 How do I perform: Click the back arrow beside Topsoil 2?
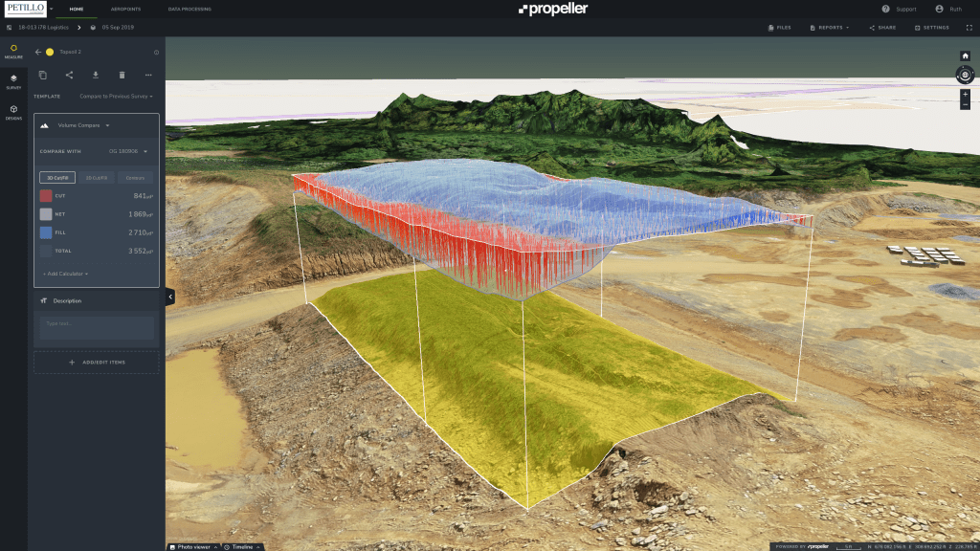[x=38, y=52]
